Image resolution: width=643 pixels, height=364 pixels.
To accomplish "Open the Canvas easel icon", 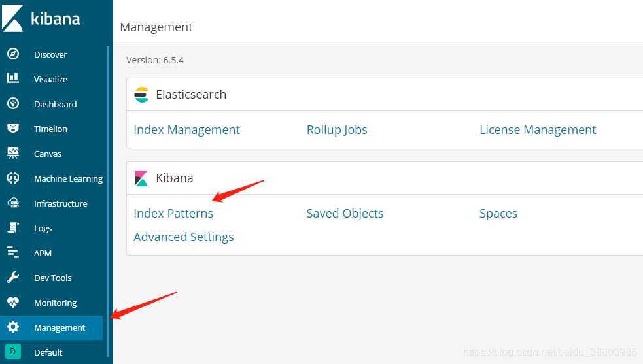I will (x=13, y=154).
